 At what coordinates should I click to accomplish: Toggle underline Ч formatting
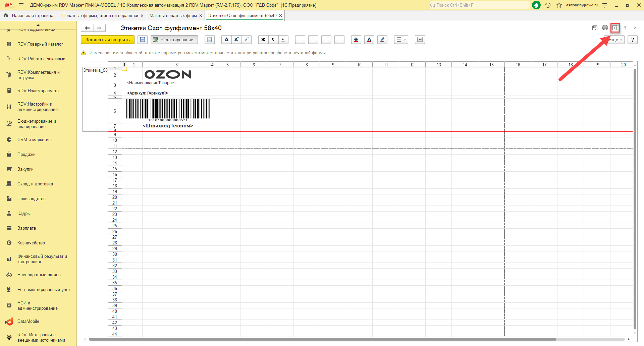click(283, 40)
